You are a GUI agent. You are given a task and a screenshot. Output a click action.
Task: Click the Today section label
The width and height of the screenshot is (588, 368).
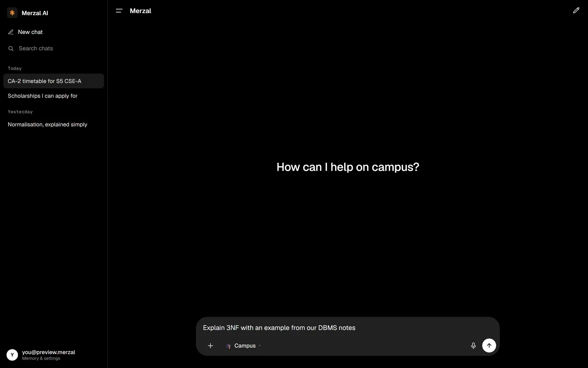point(15,68)
